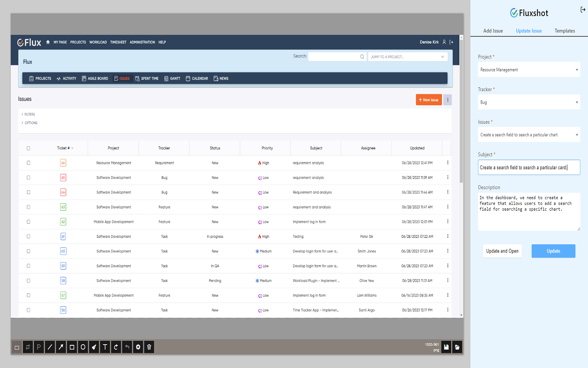Click the Flux Search input field

point(337,57)
